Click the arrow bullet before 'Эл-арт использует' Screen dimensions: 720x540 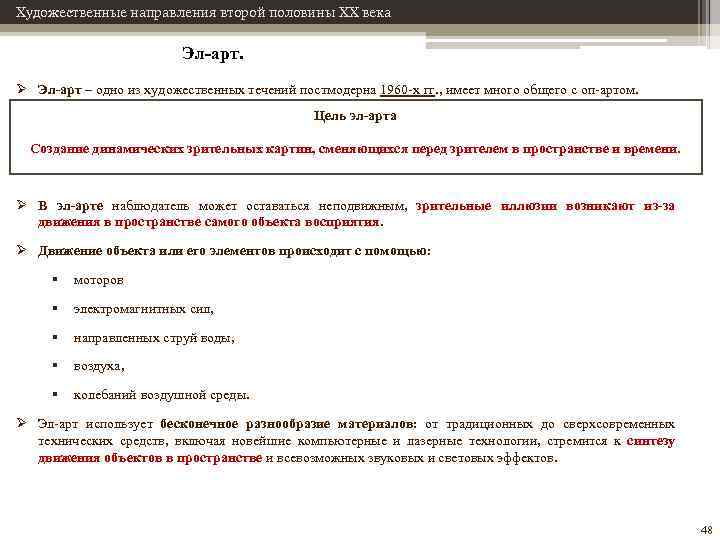click(22, 422)
